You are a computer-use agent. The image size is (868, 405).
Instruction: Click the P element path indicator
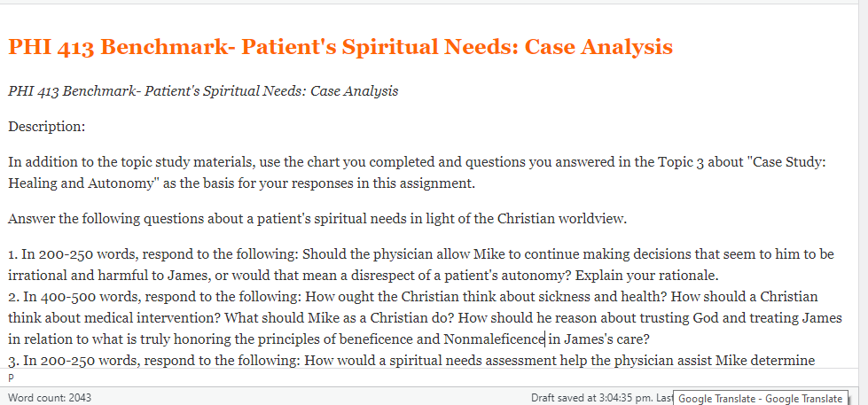[x=11, y=378]
